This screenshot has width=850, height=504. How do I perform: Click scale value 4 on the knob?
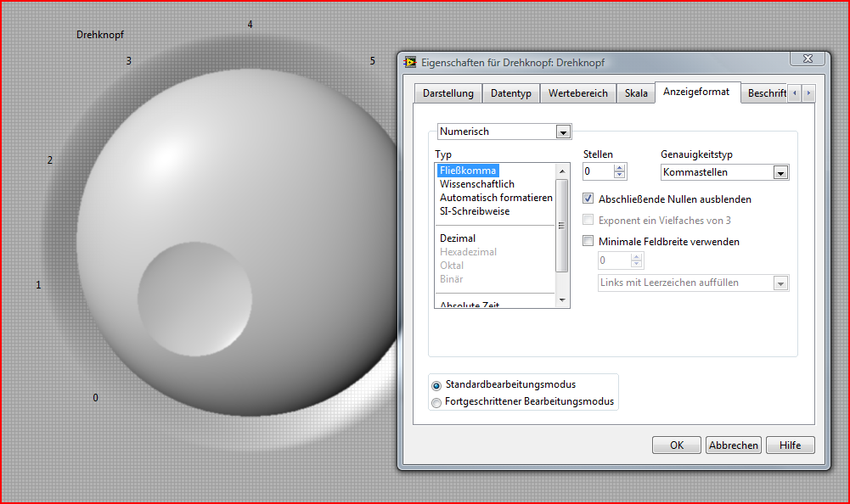(x=250, y=25)
